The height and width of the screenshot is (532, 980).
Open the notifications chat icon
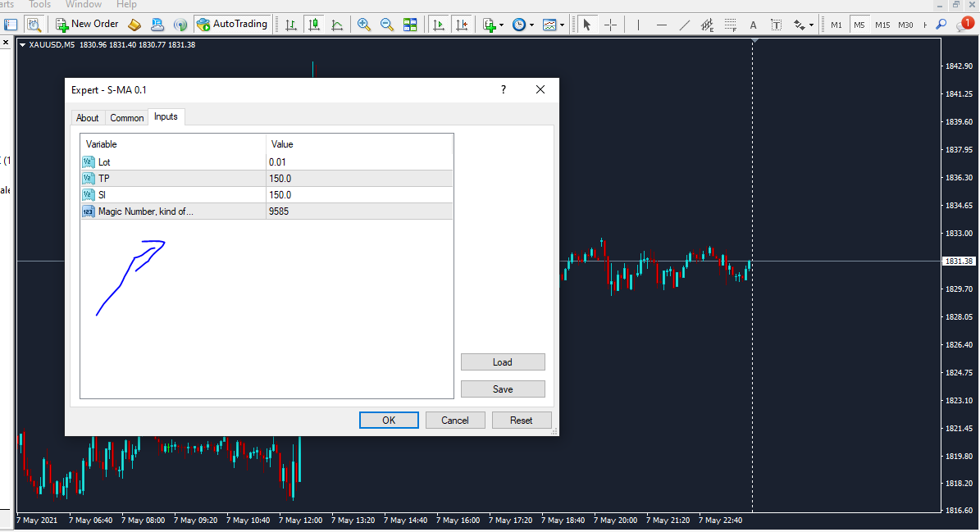point(965,25)
